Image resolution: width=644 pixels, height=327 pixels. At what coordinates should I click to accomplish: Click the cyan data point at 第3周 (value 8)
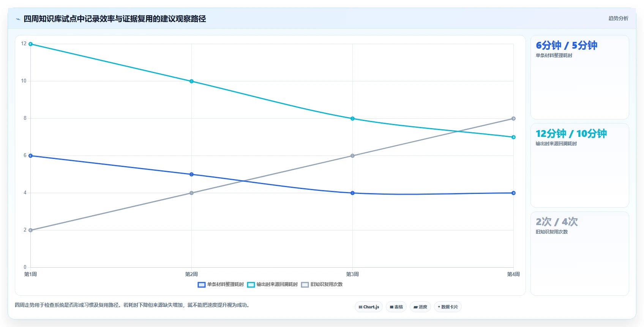pyautogui.click(x=352, y=119)
